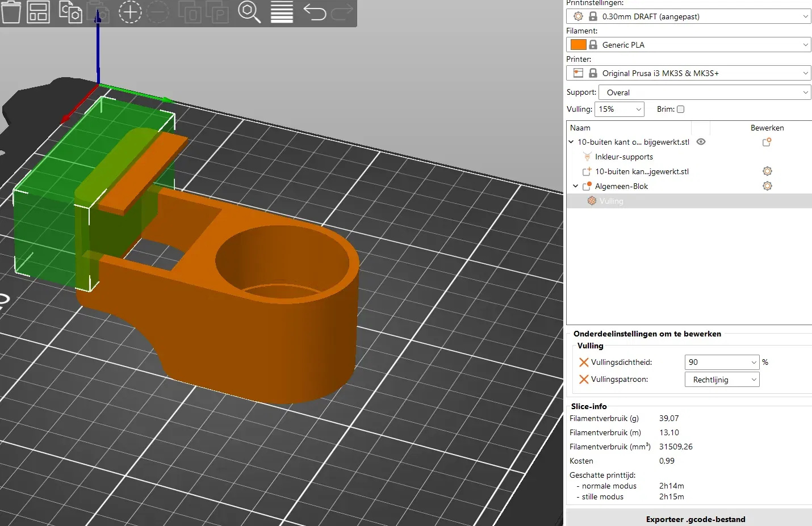The height and width of the screenshot is (526, 812).
Task: Open settings gear for Algemeen-Blok
Action: coord(767,186)
